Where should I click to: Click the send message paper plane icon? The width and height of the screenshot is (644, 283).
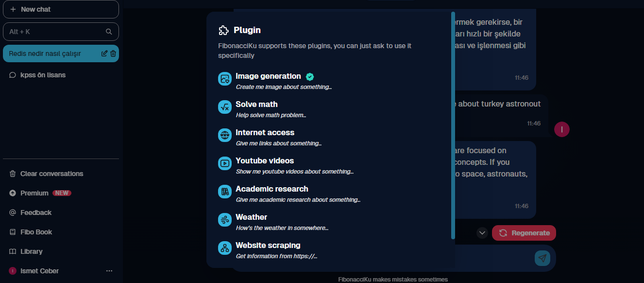(x=542, y=258)
